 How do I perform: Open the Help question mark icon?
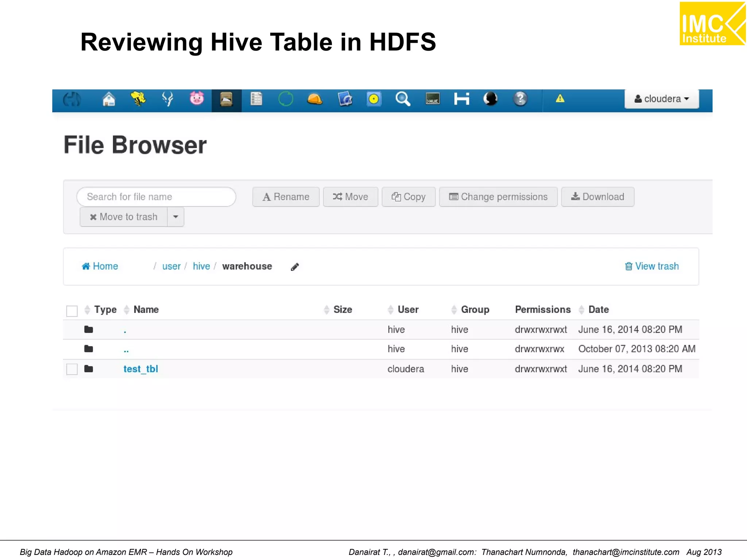(520, 99)
